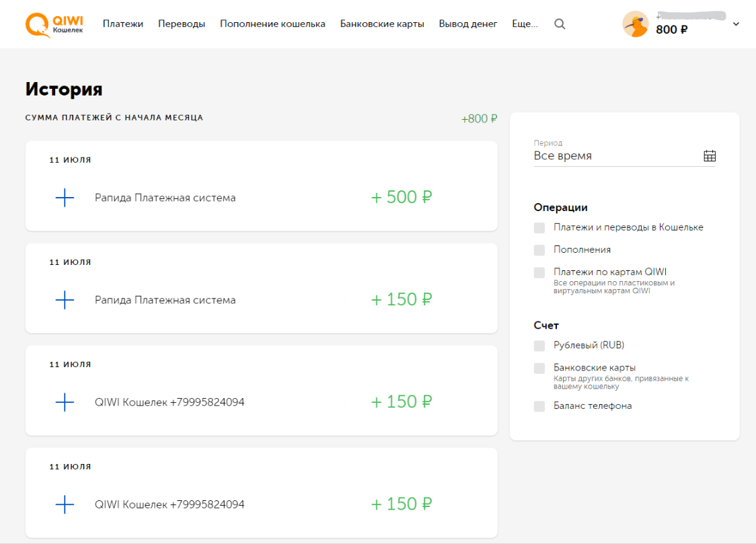The height and width of the screenshot is (544, 756).
Task: Open Платежи menu item
Action: point(123,24)
